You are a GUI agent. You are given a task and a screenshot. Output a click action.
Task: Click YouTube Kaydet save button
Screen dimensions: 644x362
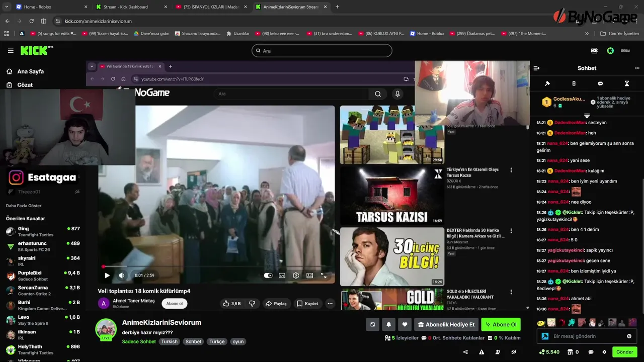coord(307,304)
